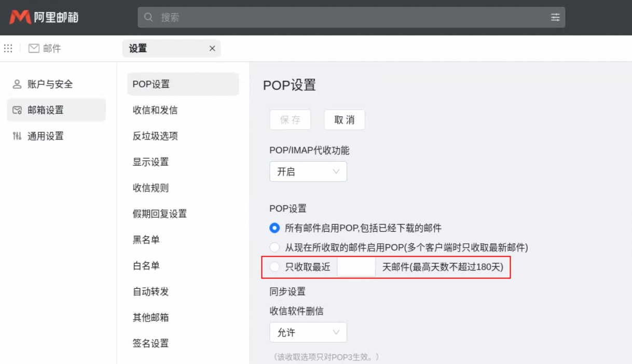Click the 邮件 envelope icon
Image resolution: width=632 pixels, height=364 pixels.
pos(34,48)
